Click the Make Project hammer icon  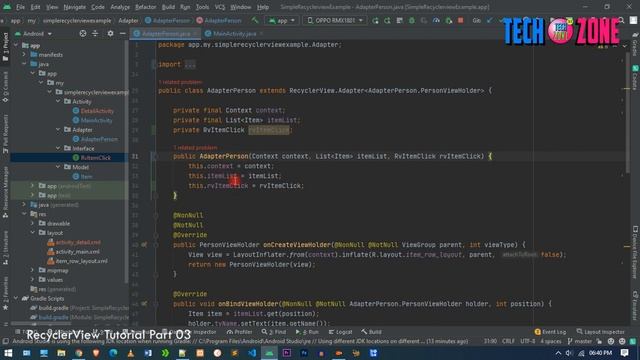point(255,20)
